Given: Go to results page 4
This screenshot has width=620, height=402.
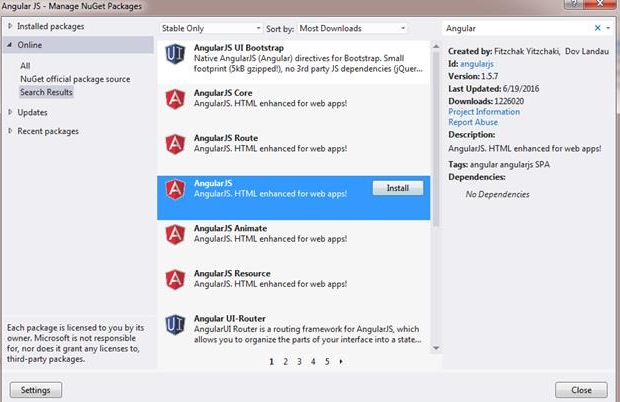Looking at the screenshot, I should pyautogui.click(x=313, y=361).
